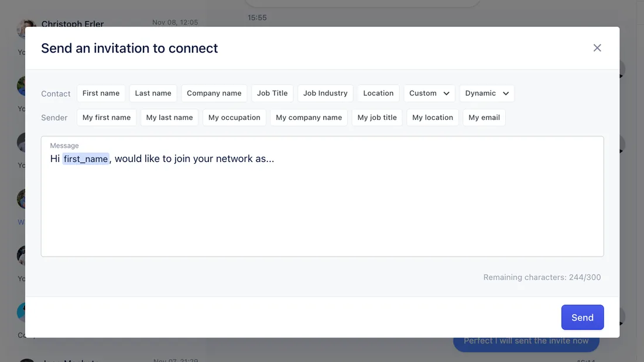Send the connection invitation

[583, 318]
